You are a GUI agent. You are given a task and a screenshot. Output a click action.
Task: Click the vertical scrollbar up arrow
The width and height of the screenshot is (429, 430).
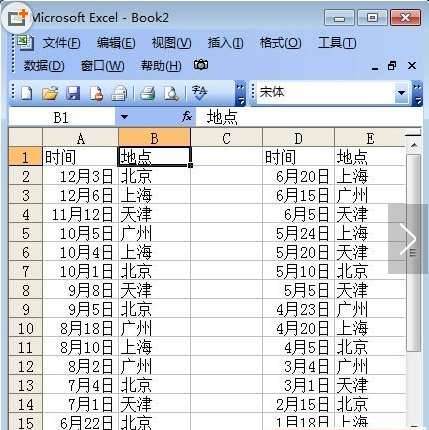tap(414, 145)
